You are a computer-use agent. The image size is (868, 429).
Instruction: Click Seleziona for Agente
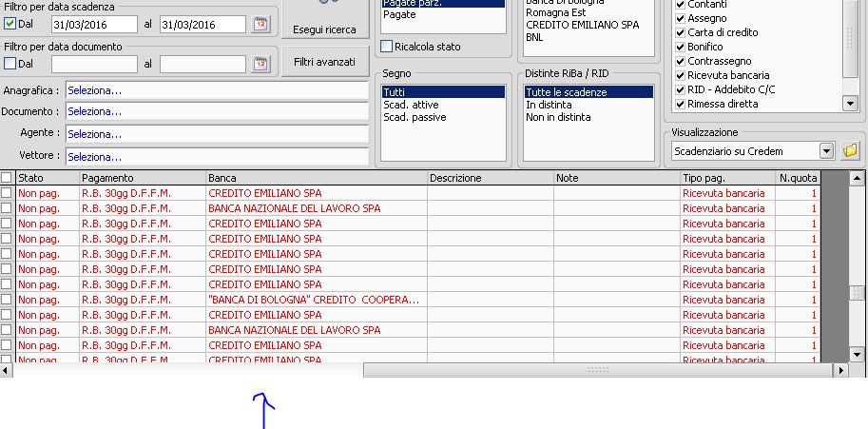pos(217,134)
